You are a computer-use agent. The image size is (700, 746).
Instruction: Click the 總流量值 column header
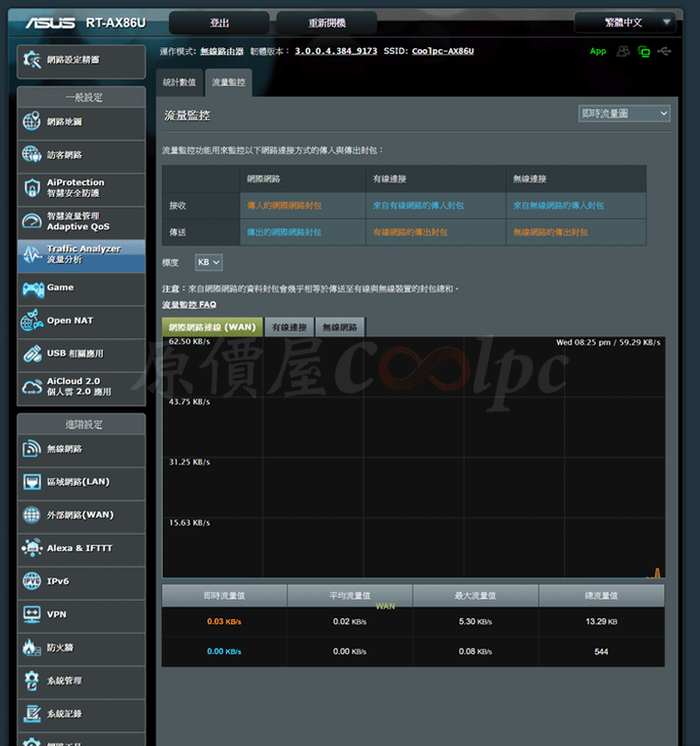601,595
